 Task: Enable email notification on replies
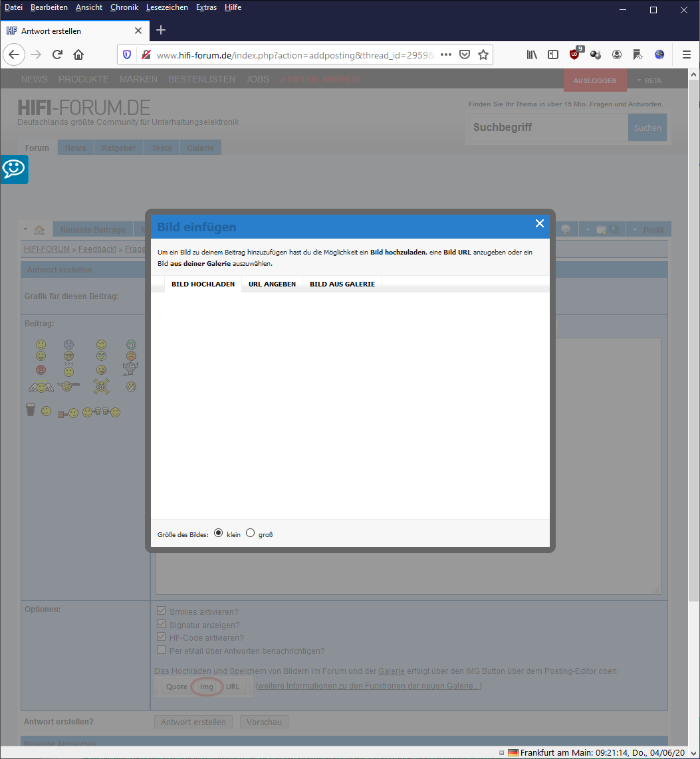coord(161,649)
